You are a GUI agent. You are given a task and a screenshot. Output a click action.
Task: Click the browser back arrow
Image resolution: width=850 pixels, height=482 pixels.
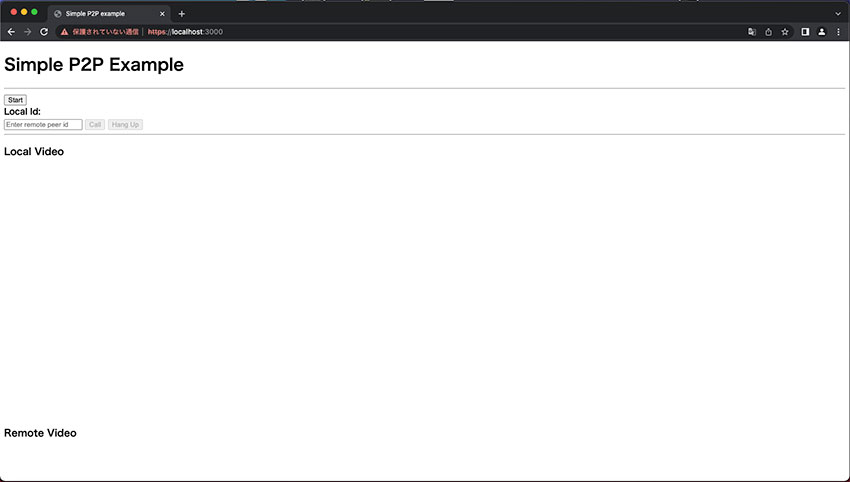click(x=11, y=32)
